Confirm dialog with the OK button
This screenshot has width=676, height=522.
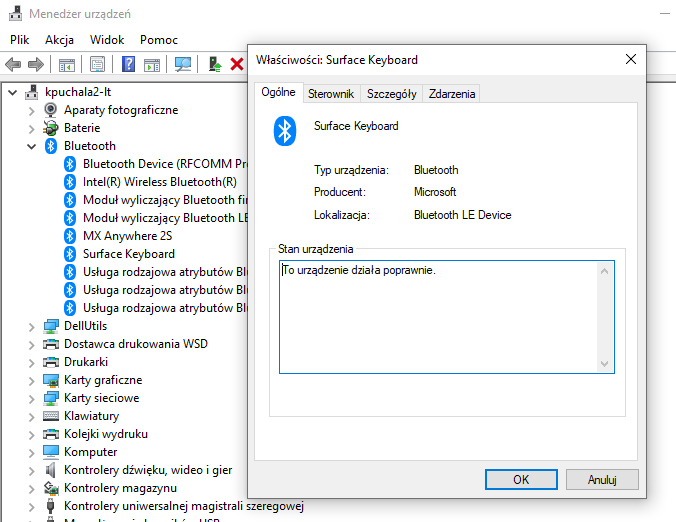[521, 479]
